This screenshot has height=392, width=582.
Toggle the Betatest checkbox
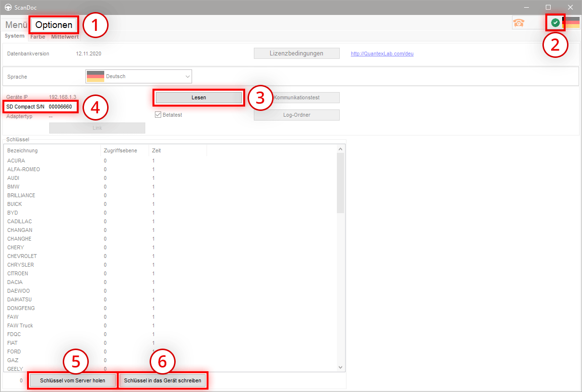[158, 115]
